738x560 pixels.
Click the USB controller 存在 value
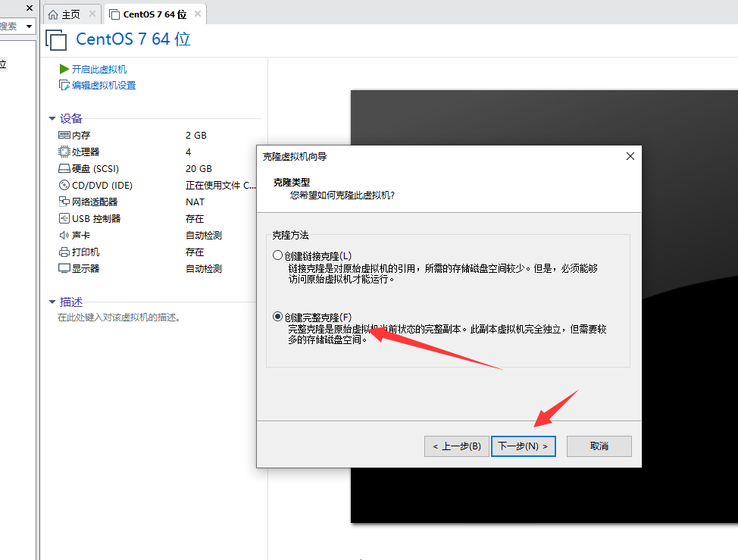tap(195, 218)
